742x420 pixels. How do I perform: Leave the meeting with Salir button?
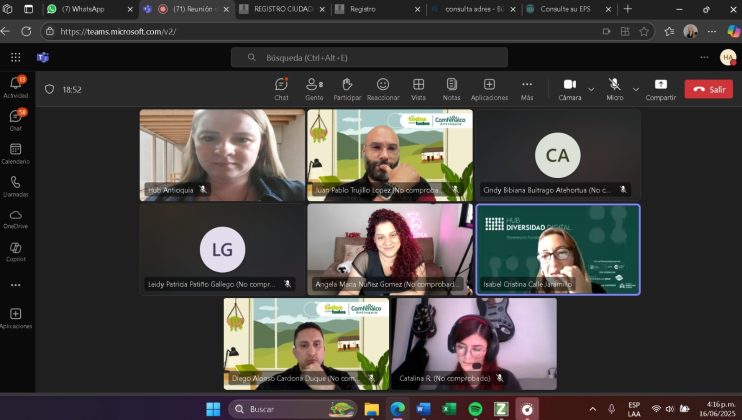pyautogui.click(x=708, y=89)
